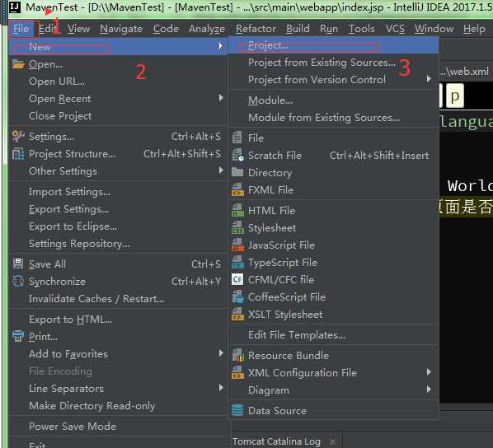Click the CFML/CFC CF icon
The image size is (493, 448).
tap(237, 279)
